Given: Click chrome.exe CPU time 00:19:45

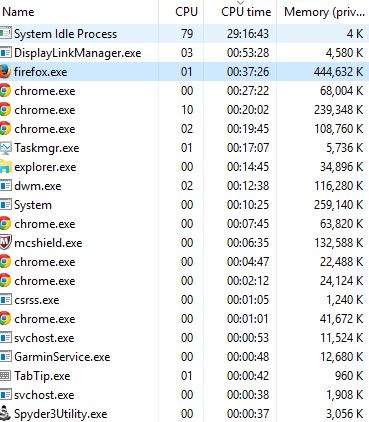Looking at the screenshot, I should pos(248,128).
